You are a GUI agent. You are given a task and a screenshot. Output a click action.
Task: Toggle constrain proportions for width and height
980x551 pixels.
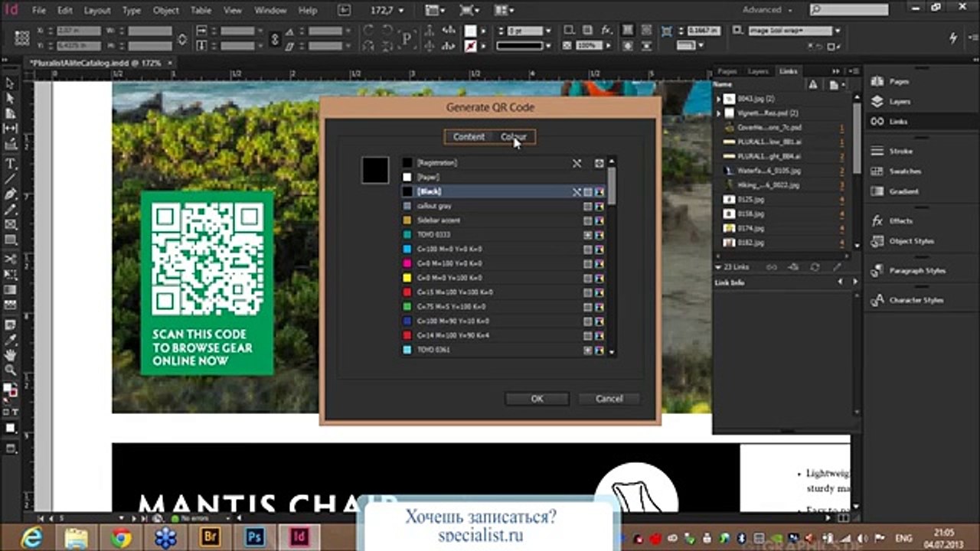click(x=181, y=38)
